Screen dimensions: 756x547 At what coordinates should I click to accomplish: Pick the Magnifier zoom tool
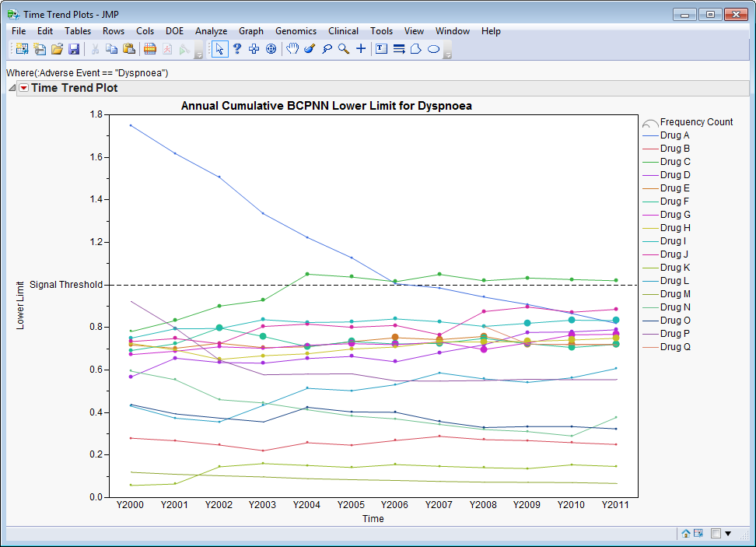coord(343,49)
